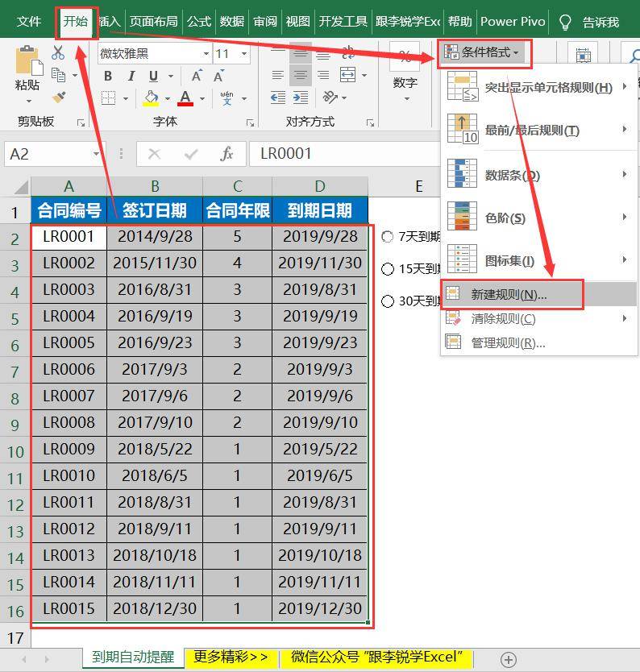
Task: Click the Merge and Center icon
Action: [347, 75]
